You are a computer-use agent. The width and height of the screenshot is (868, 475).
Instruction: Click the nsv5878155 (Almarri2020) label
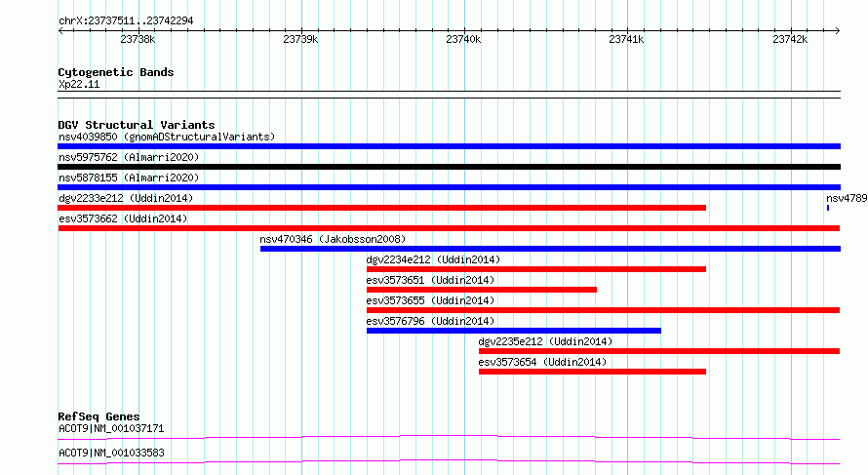[x=129, y=178]
